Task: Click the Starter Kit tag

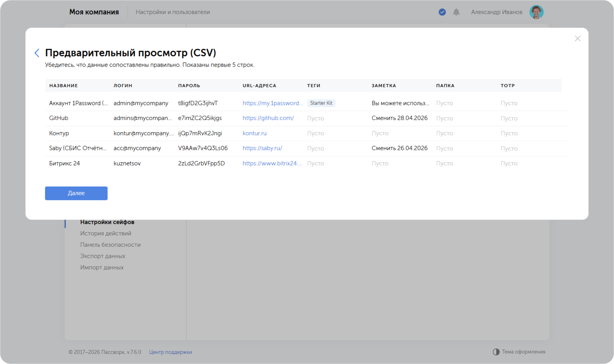Action: coord(321,103)
